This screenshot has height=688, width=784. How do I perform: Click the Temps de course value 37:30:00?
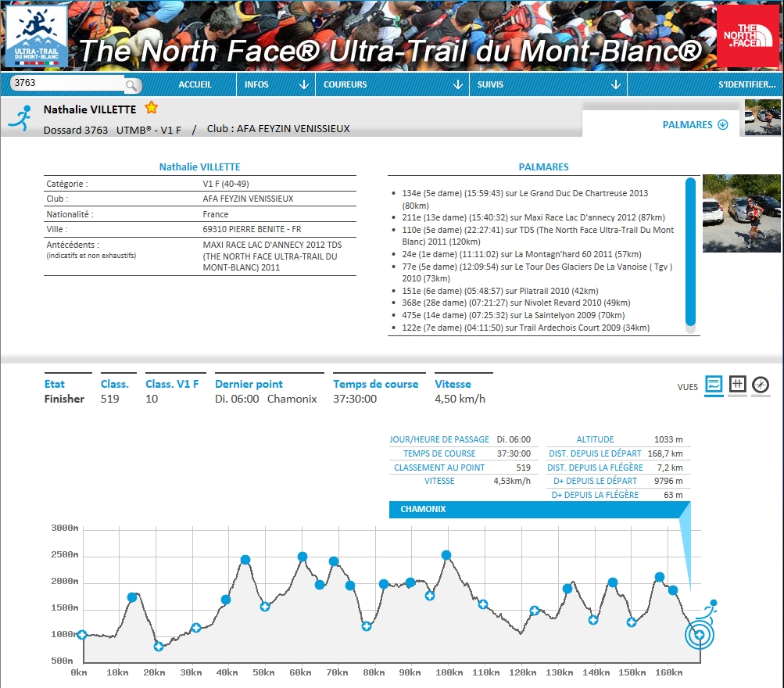click(355, 399)
